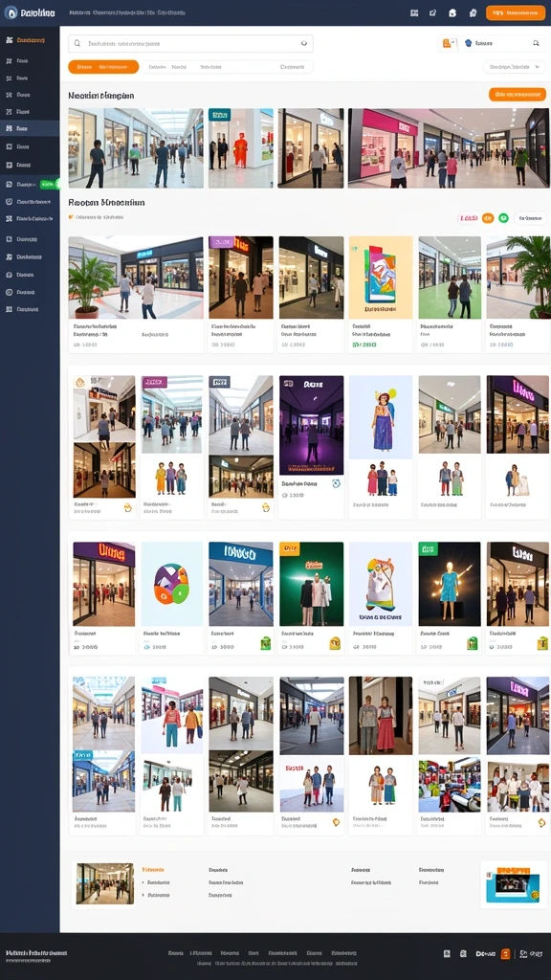Click the orange circular filter badge
The width and height of the screenshot is (551, 980).
click(488, 218)
